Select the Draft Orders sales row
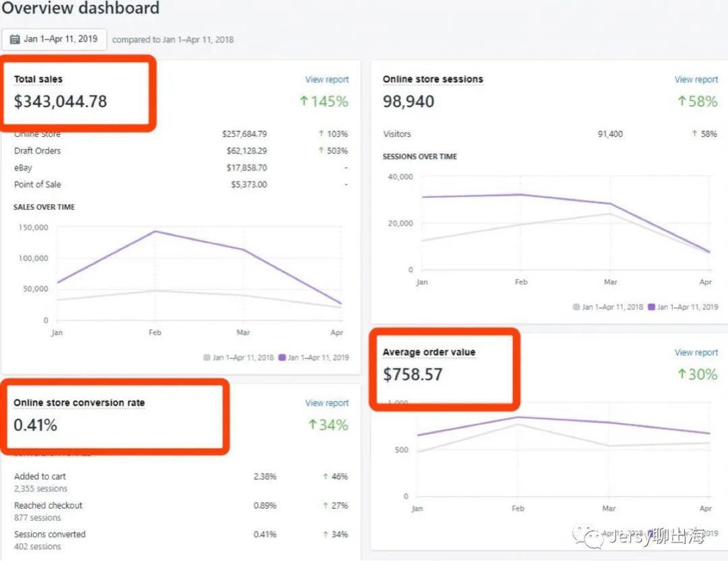Viewport: 728px width, 570px height. 38,151
